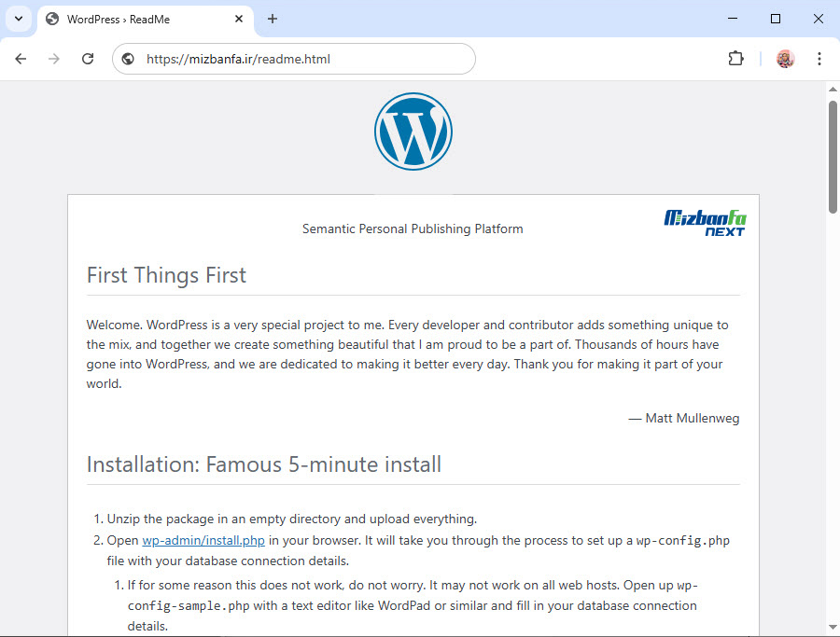840x637 pixels.
Task: Open the Extensions puzzle icon
Action: tap(735, 59)
